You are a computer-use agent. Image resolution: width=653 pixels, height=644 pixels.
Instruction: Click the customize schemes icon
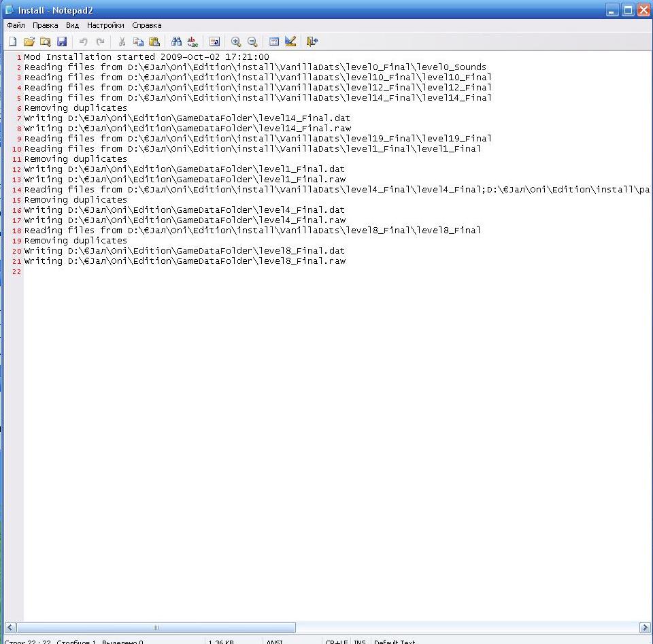290,41
